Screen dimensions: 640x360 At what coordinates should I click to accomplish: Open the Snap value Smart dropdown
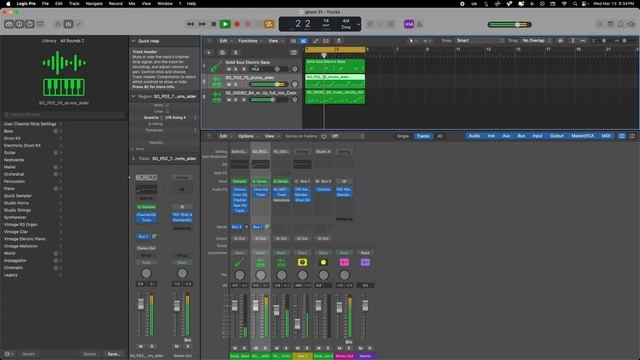(x=480, y=41)
